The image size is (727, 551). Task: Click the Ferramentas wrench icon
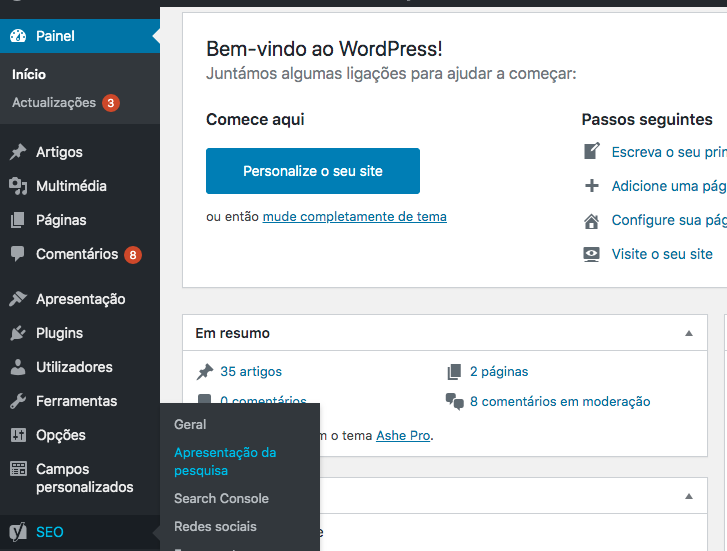[18, 401]
